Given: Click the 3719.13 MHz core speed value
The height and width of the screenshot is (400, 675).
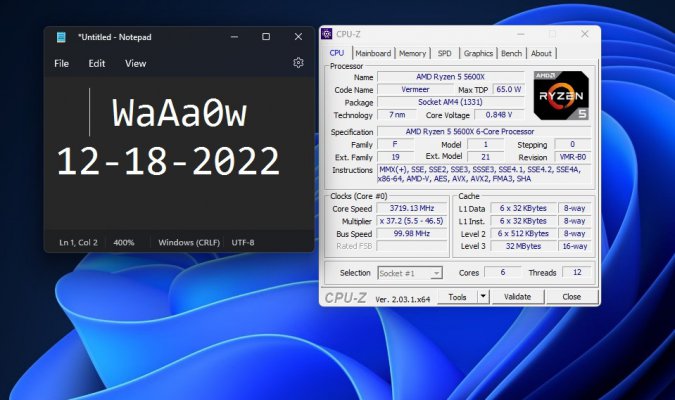Looking at the screenshot, I should click(x=412, y=208).
